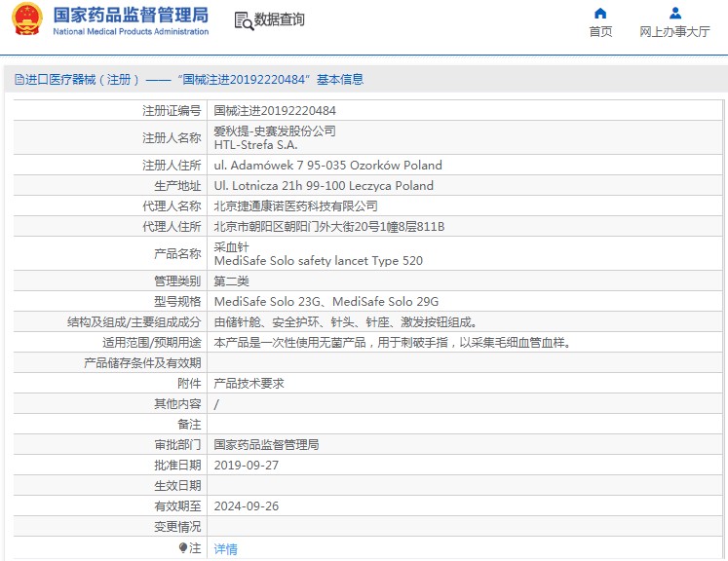Click expiry date 2024-09-26
Screen dimensions: 728x561
point(247,505)
